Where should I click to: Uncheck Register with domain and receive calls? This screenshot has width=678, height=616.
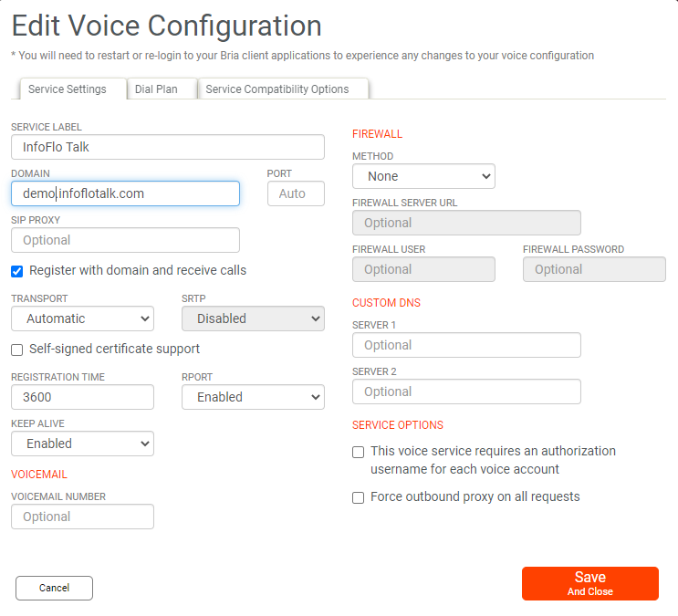click(17, 271)
